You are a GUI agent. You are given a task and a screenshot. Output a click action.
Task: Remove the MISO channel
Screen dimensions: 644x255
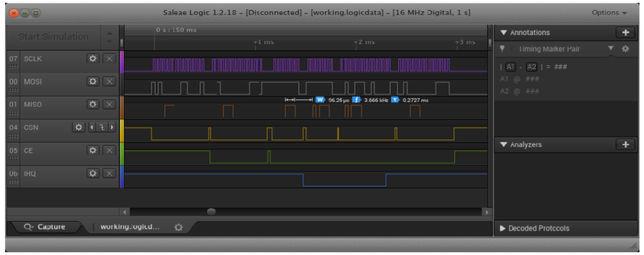[x=109, y=105]
